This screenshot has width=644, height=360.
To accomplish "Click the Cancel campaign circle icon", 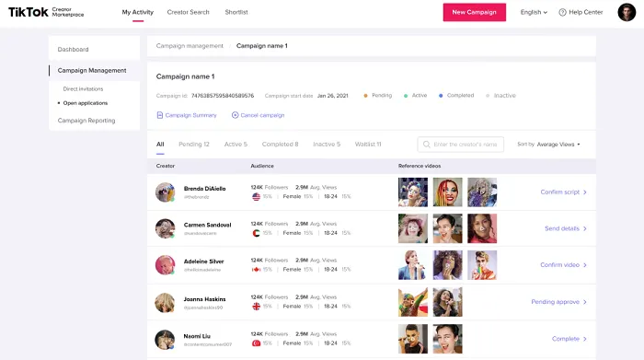I will tap(235, 115).
